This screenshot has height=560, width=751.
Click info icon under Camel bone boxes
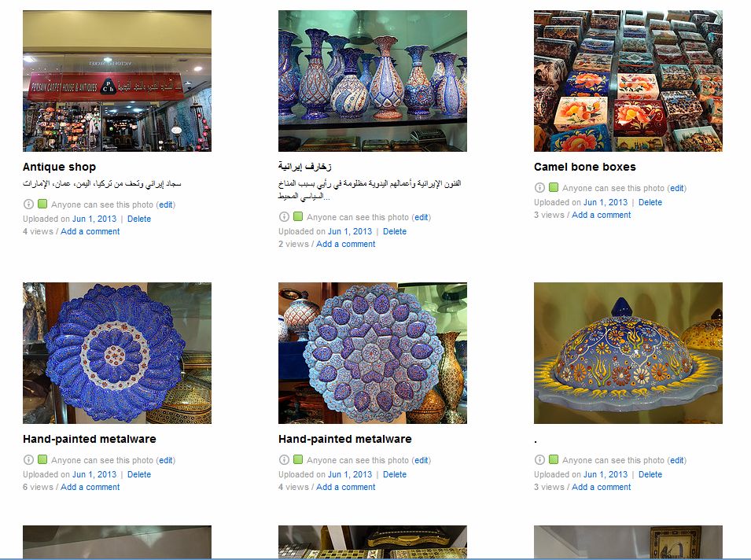(539, 188)
